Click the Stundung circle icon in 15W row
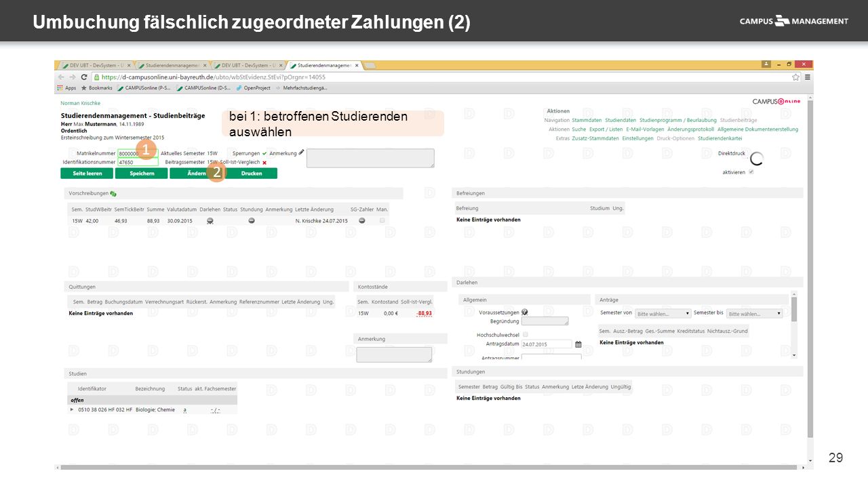 pos(251,221)
